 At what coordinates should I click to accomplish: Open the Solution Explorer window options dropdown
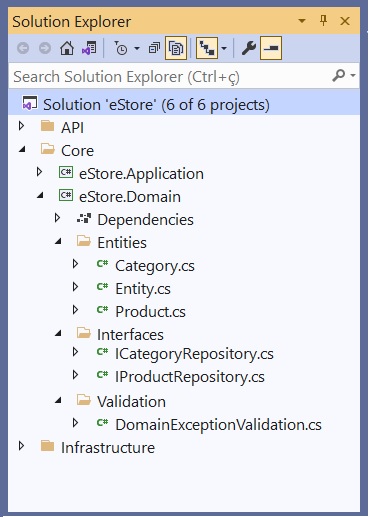pos(302,21)
